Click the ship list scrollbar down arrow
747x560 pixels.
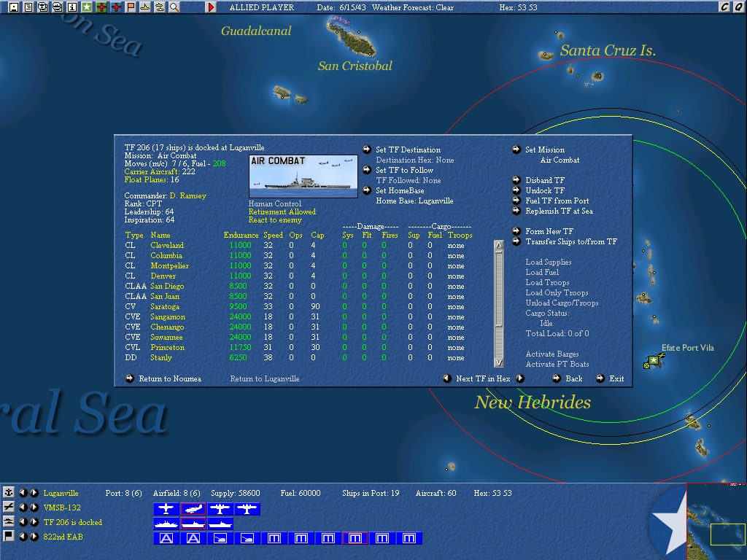(499, 362)
